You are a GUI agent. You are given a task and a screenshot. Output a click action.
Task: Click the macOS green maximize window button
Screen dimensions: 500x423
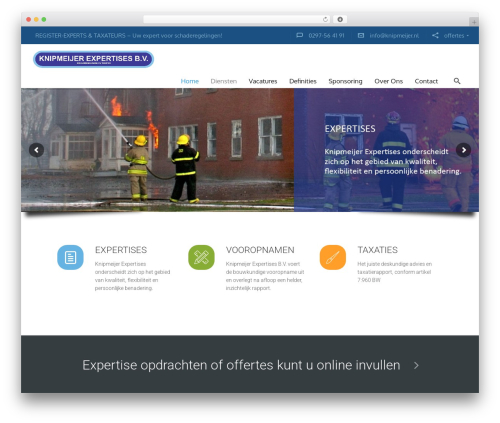(x=44, y=20)
